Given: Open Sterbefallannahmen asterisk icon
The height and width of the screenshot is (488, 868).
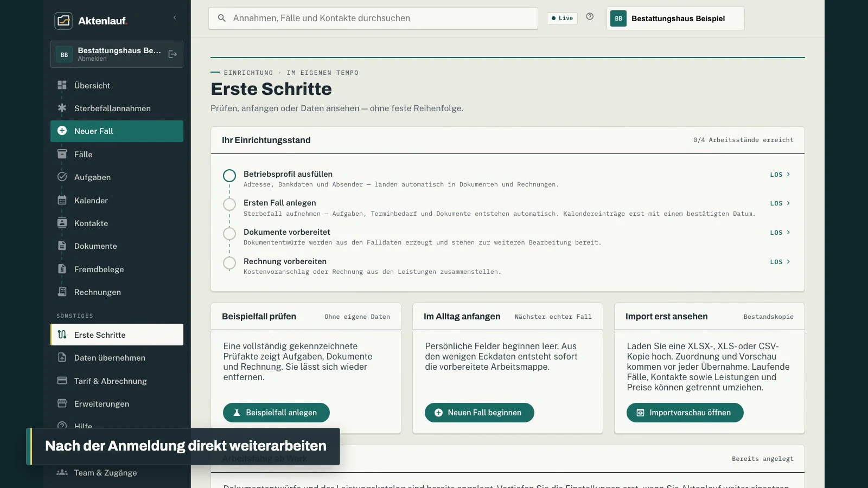Looking at the screenshot, I should click(62, 108).
